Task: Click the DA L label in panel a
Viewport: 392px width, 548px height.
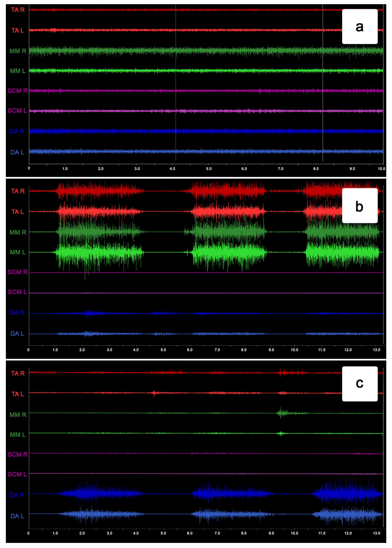Action: click(x=17, y=152)
